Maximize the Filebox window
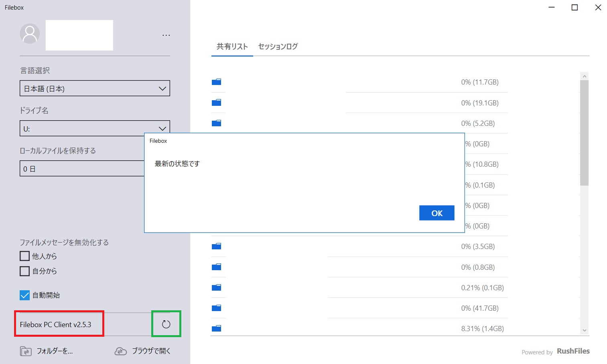This screenshot has height=364, width=607. coord(575,7)
